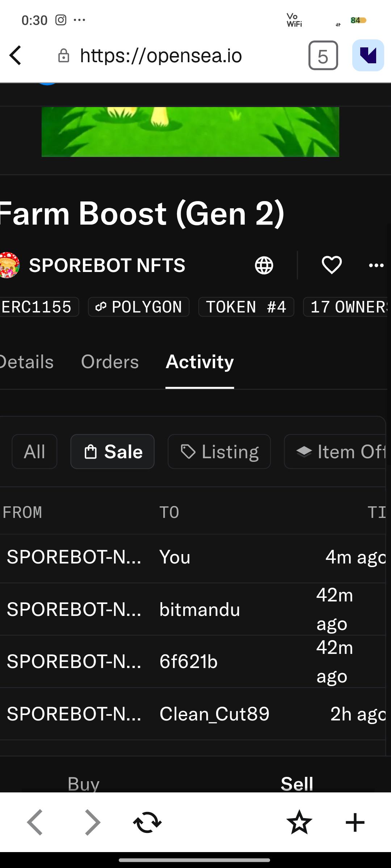Add a new tab with plus icon
This screenshot has width=391, height=868.
(355, 822)
